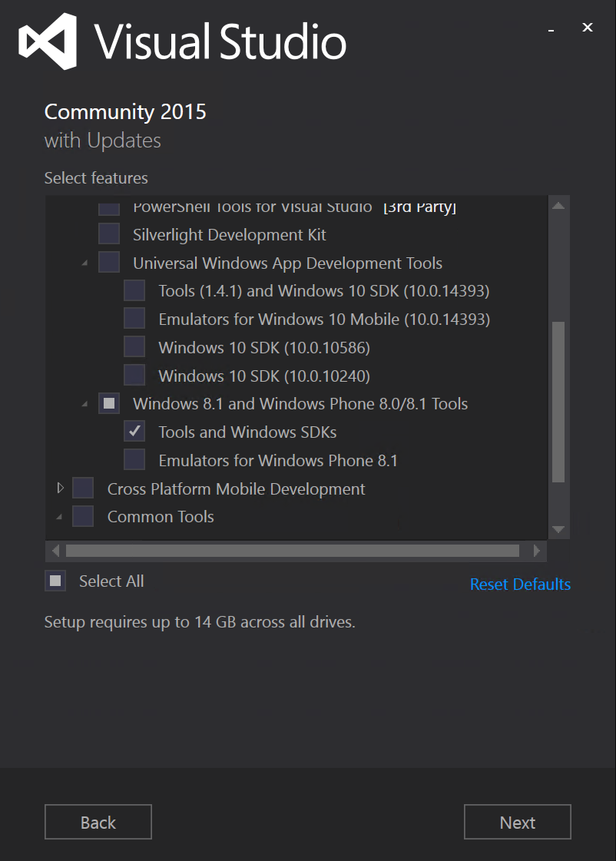Image resolution: width=616 pixels, height=861 pixels.
Task: Select Windows 8.1 and Windows Phone 8.0/8.1 Tools label
Action: pos(300,404)
